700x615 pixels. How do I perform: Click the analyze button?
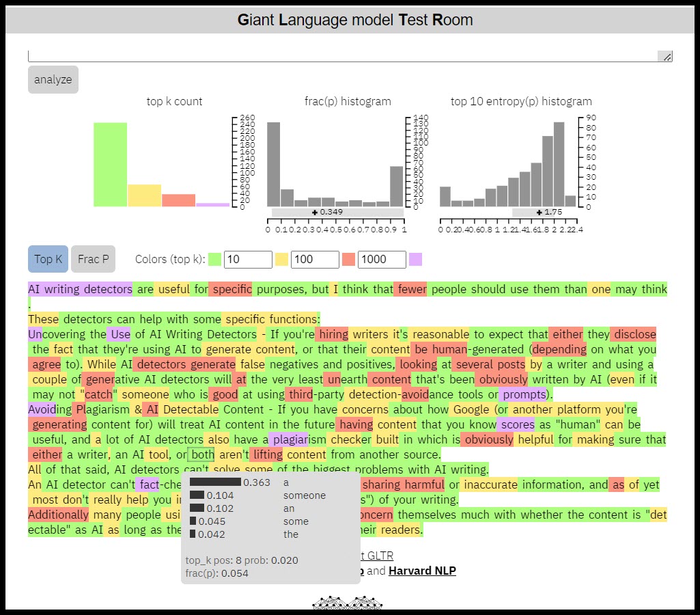point(53,79)
